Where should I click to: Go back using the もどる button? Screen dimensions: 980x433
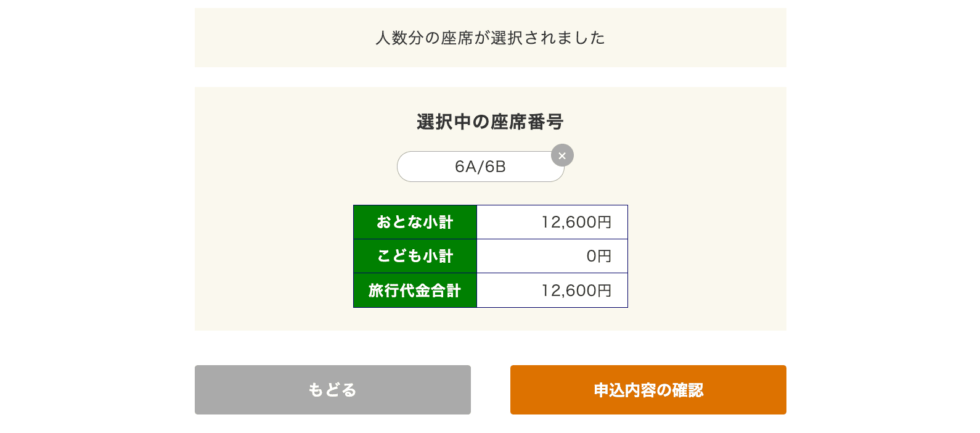click(x=333, y=390)
